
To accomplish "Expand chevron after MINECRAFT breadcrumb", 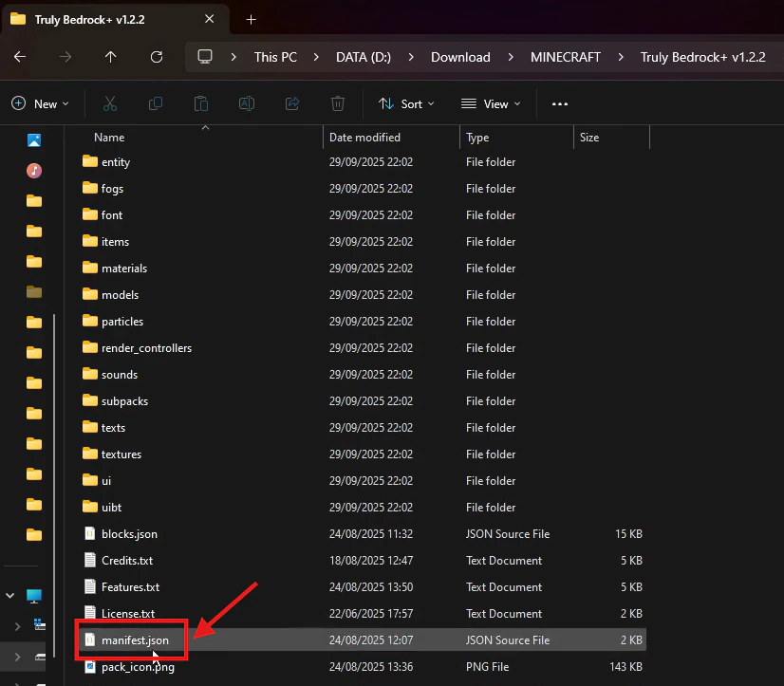I will pos(621,57).
